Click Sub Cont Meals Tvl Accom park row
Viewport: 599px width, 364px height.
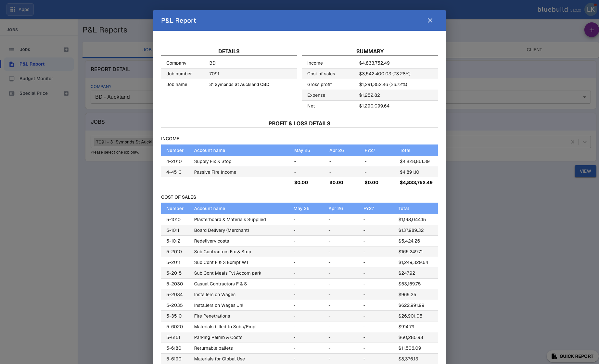pyautogui.click(x=299, y=273)
